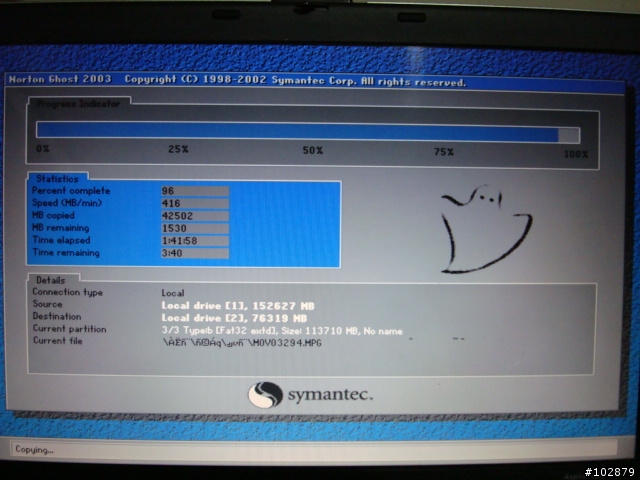
Task: Click the 25% progress marker
Action: point(178,149)
